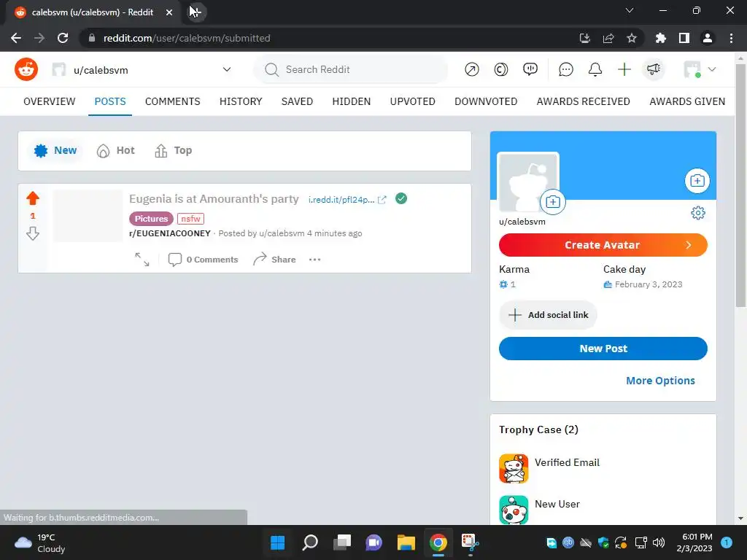Sort posts by Hot
This screenshot has width=747, height=560.
[x=116, y=150]
